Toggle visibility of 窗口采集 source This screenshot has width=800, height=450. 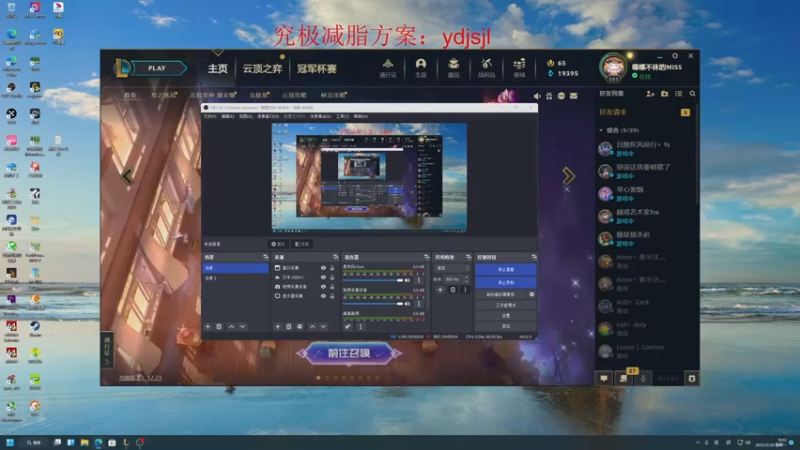323,268
